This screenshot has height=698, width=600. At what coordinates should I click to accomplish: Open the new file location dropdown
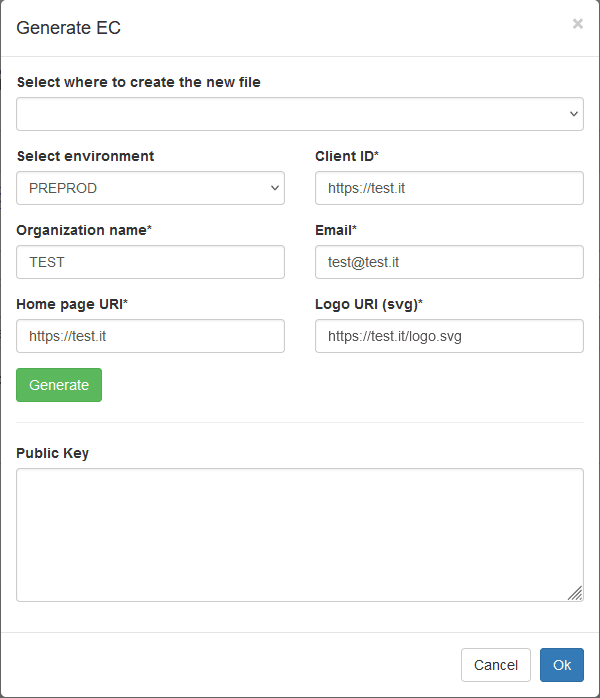tap(300, 114)
